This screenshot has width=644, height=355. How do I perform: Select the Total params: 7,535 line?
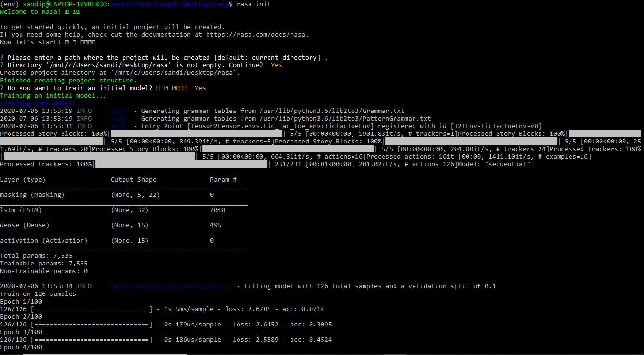coord(36,255)
